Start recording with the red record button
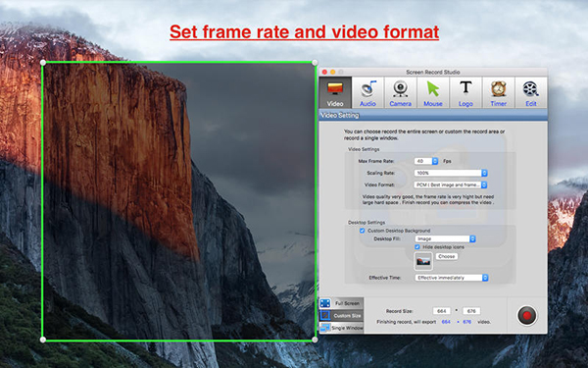 (x=527, y=315)
